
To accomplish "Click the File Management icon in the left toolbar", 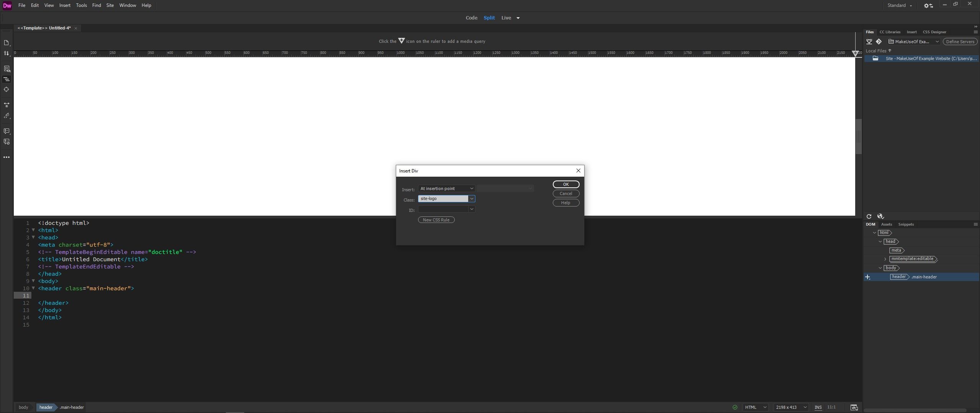I will (7, 53).
